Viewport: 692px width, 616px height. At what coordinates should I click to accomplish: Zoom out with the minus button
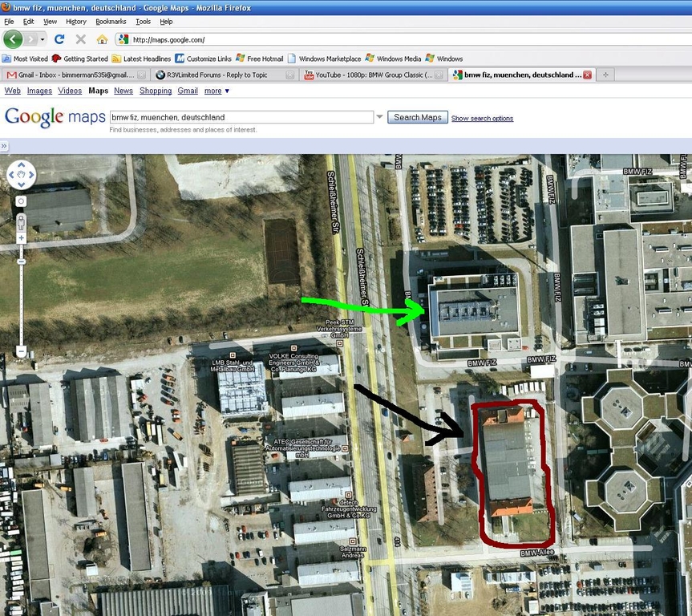click(21, 351)
